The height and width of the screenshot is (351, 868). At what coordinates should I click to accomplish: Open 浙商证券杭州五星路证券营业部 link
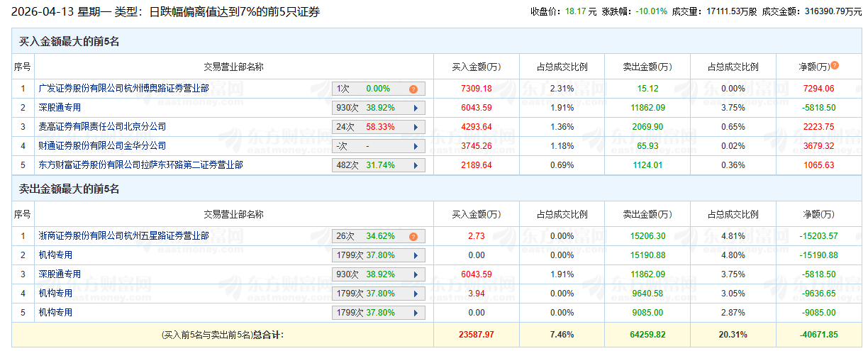[x=123, y=236]
